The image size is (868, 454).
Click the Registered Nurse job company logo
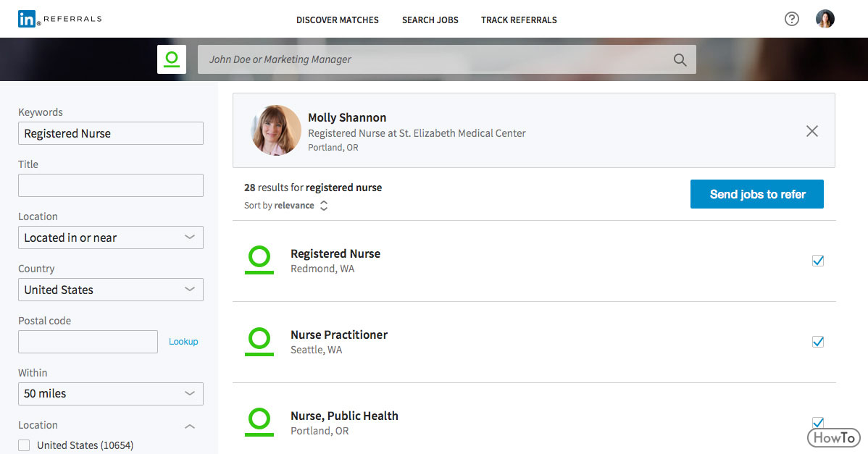coord(259,260)
